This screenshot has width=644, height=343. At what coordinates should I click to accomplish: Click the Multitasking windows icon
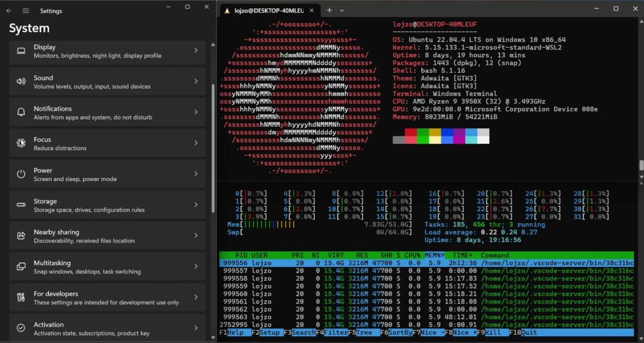point(21,266)
